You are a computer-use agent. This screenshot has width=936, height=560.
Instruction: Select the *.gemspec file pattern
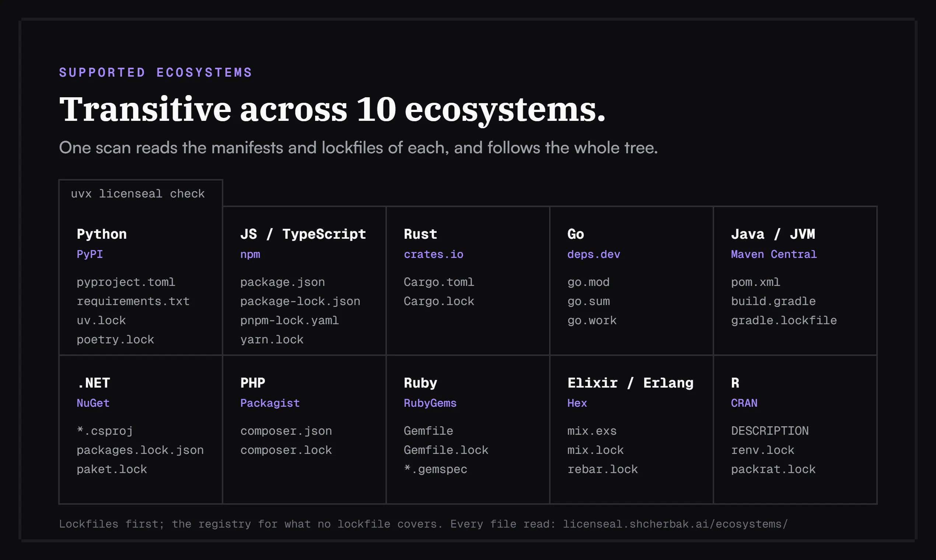435,469
